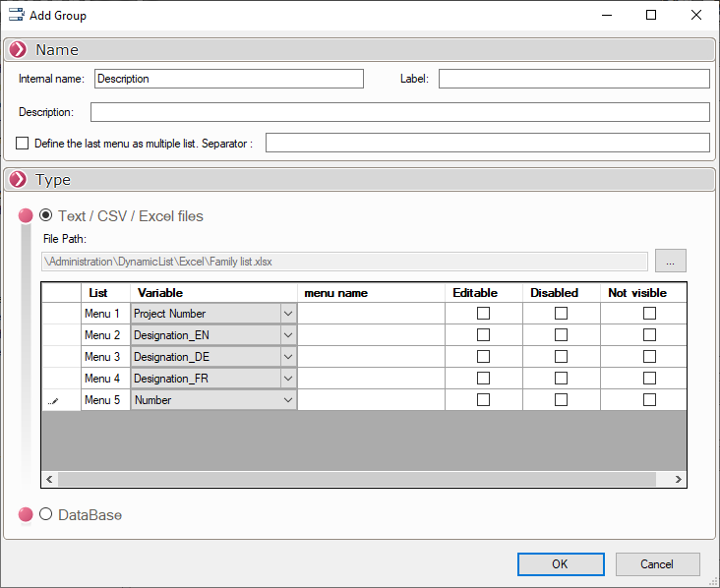Confirm the dialog with OK
720x588 pixels.
point(560,564)
